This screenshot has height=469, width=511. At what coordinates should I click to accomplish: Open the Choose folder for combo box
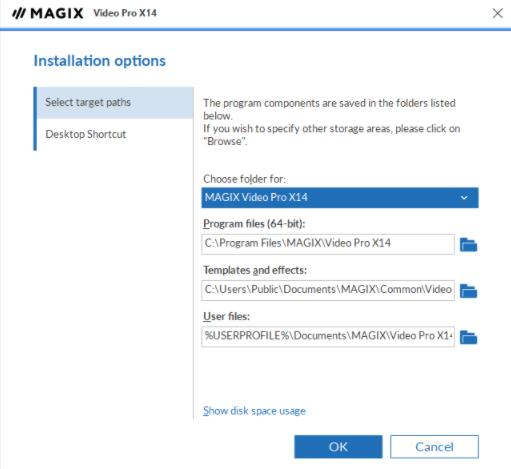tap(340, 198)
